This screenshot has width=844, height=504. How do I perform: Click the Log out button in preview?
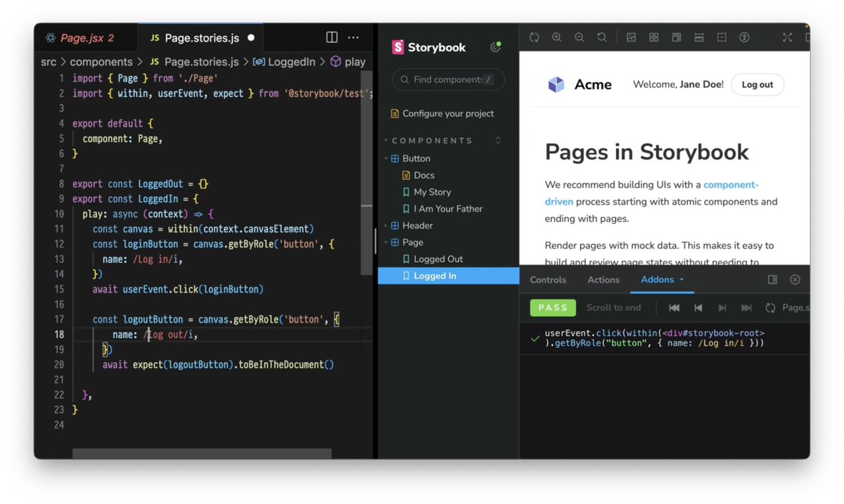pyautogui.click(x=757, y=85)
